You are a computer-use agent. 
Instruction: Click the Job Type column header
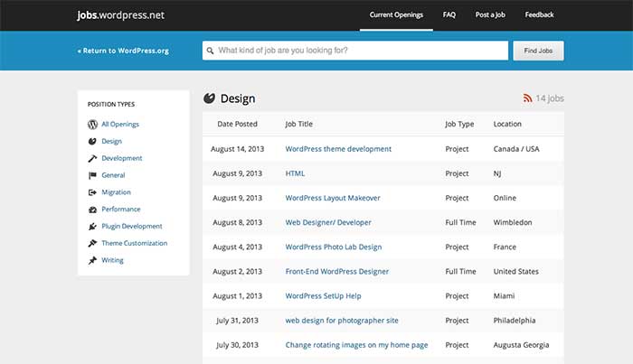459,124
